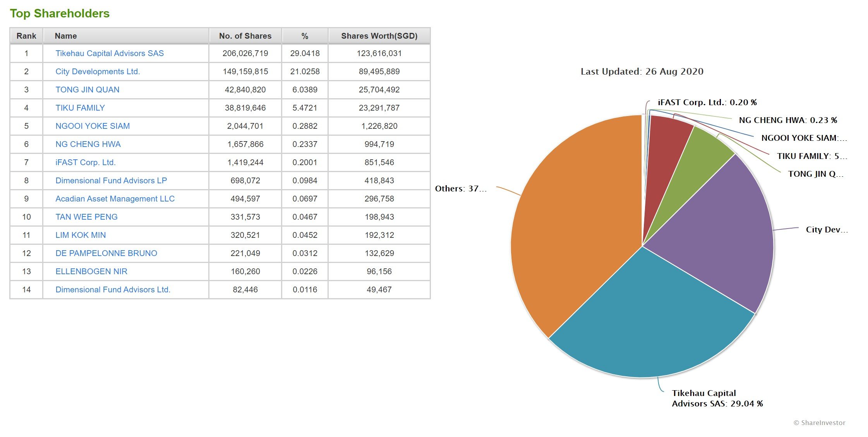Click the 'Last Updated: 26 Aug 2020' text
The image size is (868, 437).
(x=642, y=72)
